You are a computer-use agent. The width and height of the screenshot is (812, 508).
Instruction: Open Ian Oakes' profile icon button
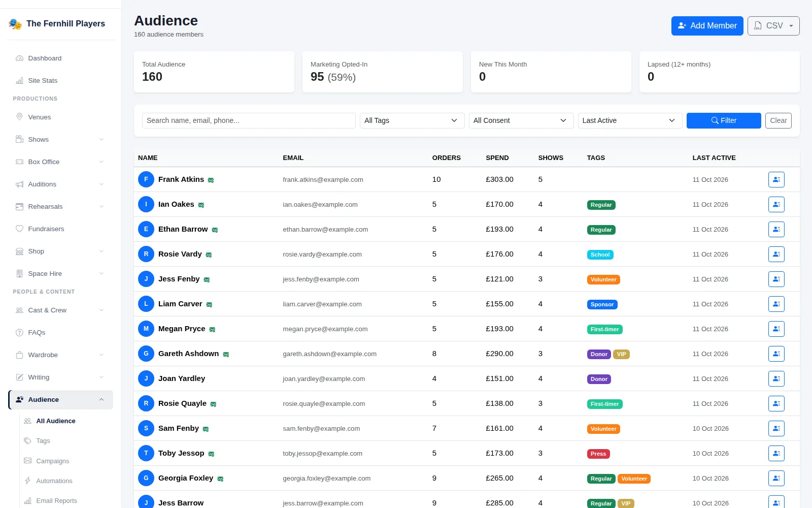[x=776, y=204]
